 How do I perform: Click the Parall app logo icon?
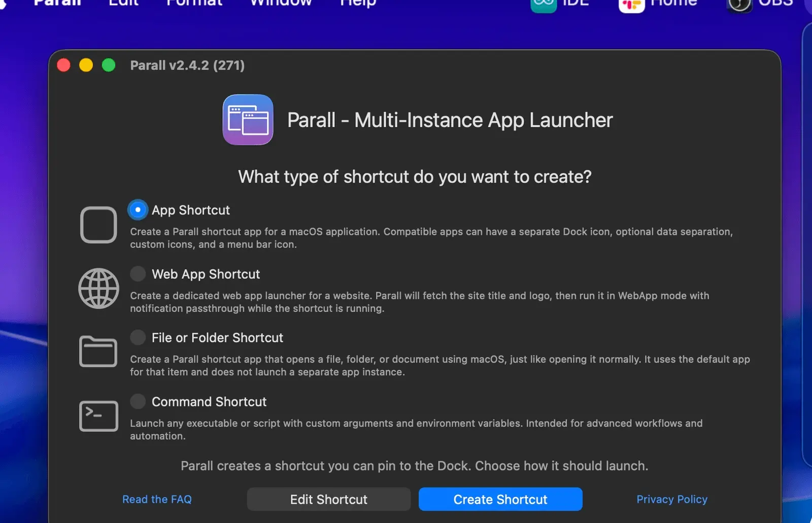[x=248, y=120]
